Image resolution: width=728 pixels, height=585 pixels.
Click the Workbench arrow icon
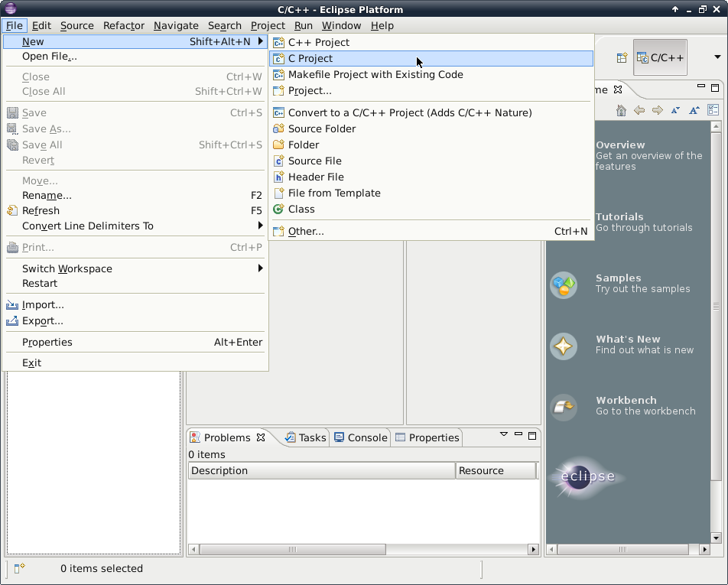(x=564, y=407)
